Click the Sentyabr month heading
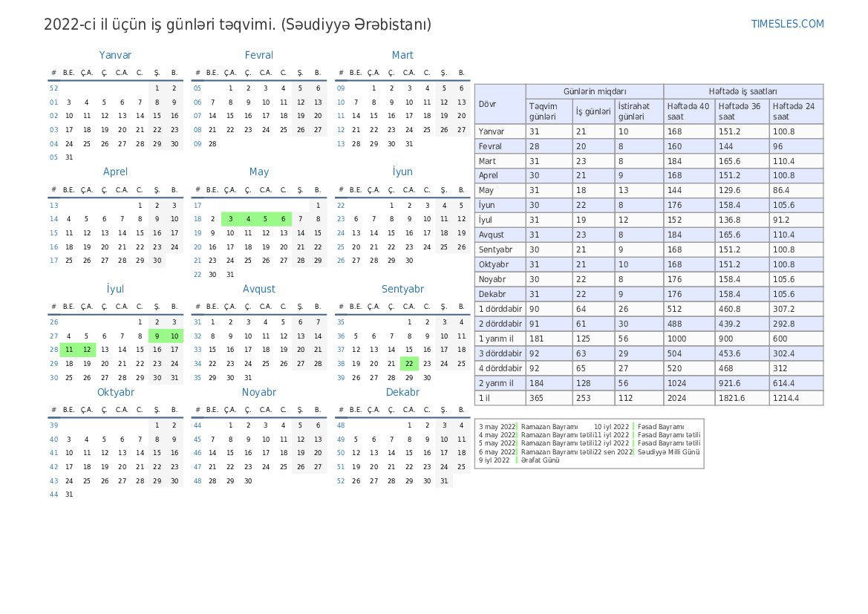The height and width of the screenshot is (614, 868). [x=402, y=289]
